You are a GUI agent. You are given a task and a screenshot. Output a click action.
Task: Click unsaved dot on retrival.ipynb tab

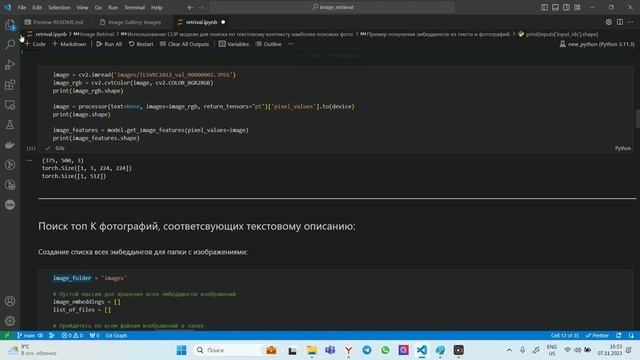223,22
